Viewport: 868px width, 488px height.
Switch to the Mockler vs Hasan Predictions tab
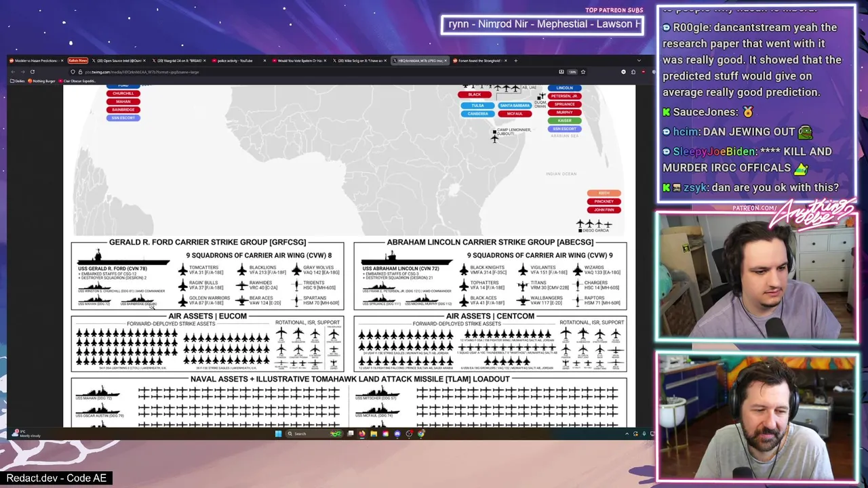[x=36, y=60]
